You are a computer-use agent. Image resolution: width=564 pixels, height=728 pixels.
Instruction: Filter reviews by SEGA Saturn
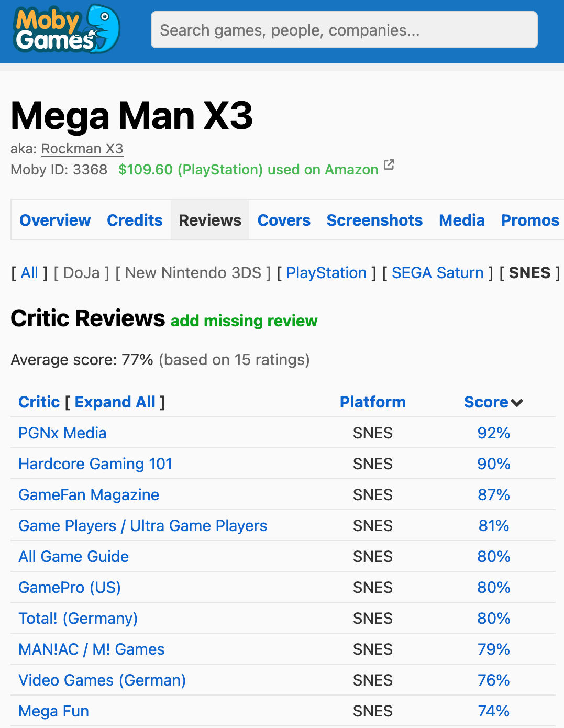437,273
